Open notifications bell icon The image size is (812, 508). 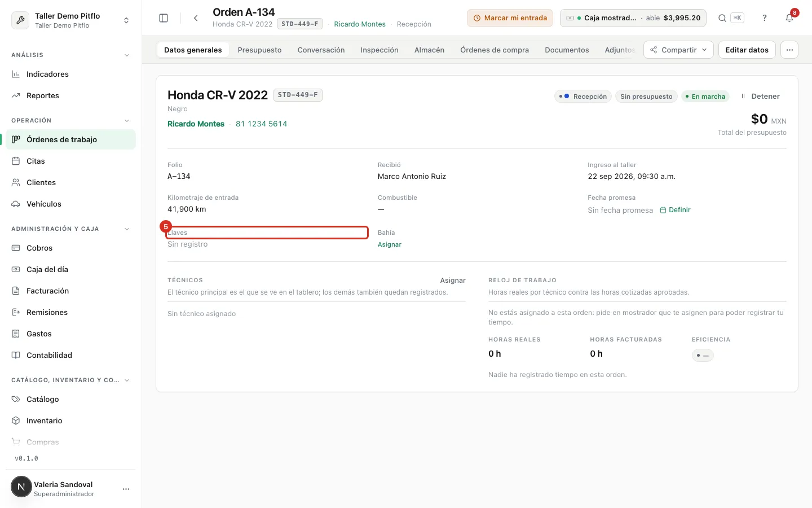789,18
